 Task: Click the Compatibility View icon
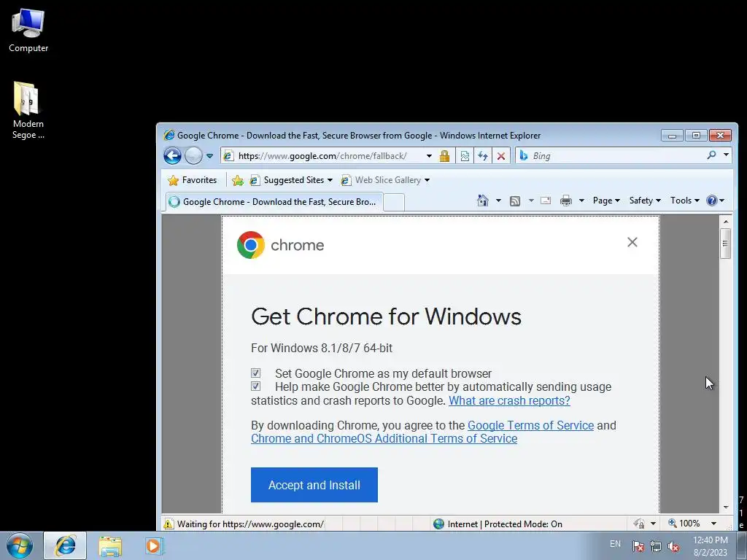point(465,156)
